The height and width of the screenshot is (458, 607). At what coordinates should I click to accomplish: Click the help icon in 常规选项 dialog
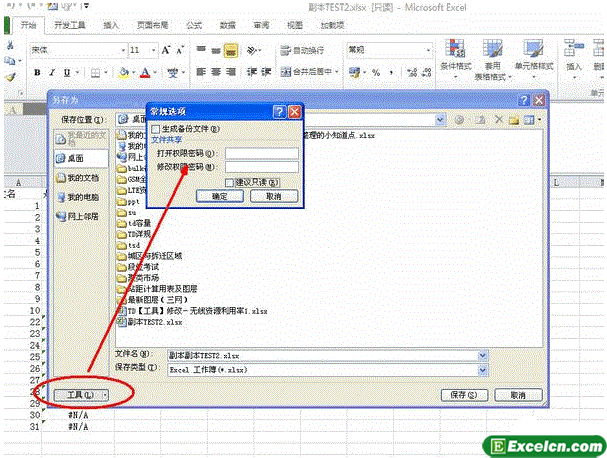click(x=280, y=114)
